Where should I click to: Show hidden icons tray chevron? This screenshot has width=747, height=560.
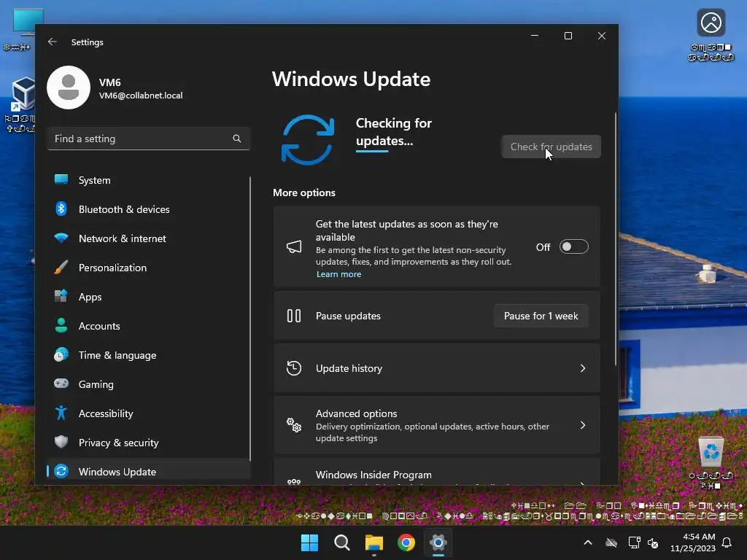click(588, 542)
